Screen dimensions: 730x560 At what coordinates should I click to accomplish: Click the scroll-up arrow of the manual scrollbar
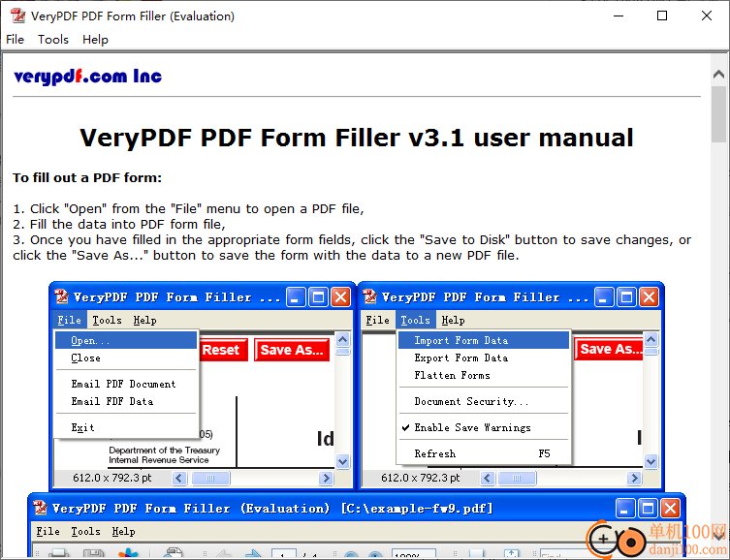point(718,74)
